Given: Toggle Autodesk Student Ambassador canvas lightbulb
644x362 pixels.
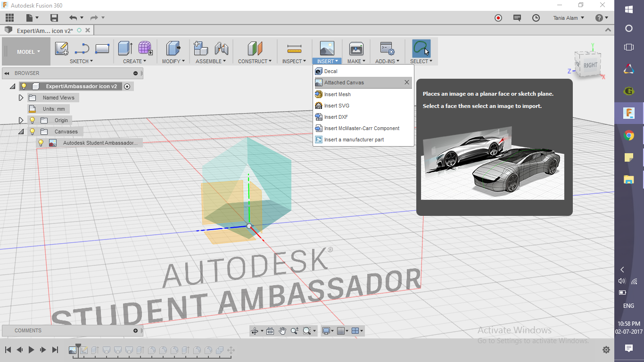Looking at the screenshot, I should [41, 143].
